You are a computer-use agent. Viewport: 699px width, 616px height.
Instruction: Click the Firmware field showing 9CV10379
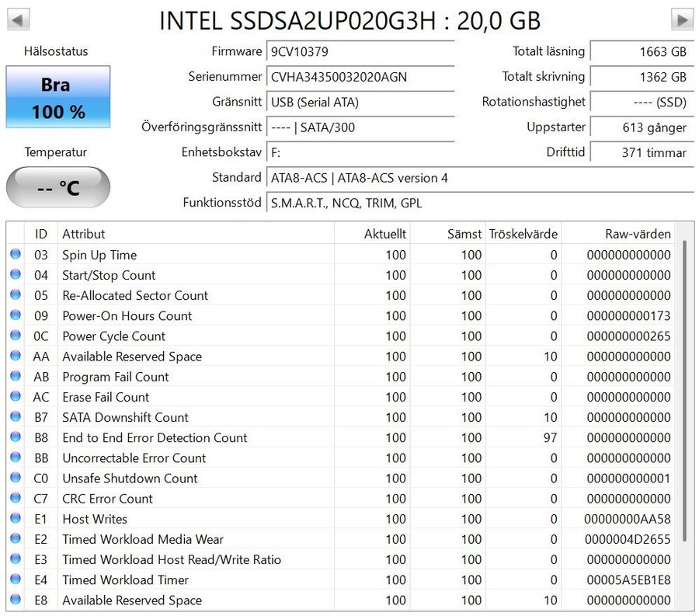pos(360,52)
